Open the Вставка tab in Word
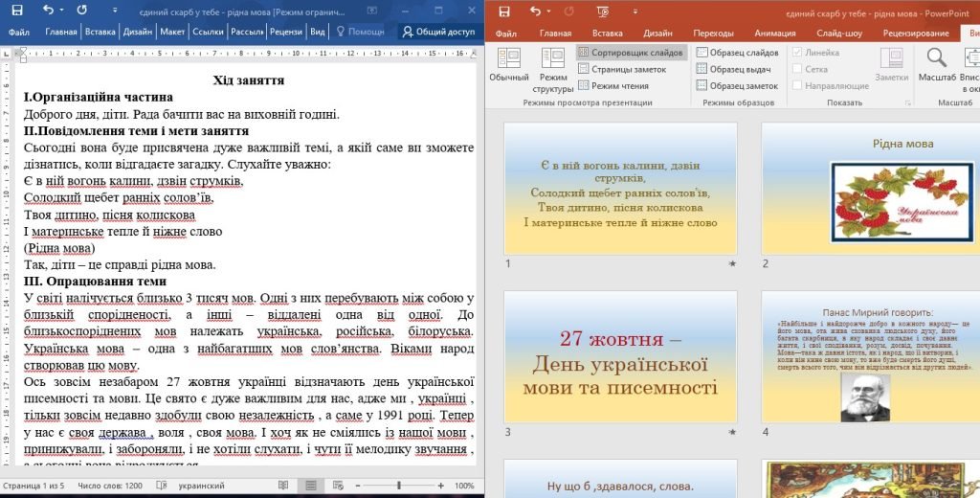The height and width of the screenshot is (498, 980). [100, 32]
